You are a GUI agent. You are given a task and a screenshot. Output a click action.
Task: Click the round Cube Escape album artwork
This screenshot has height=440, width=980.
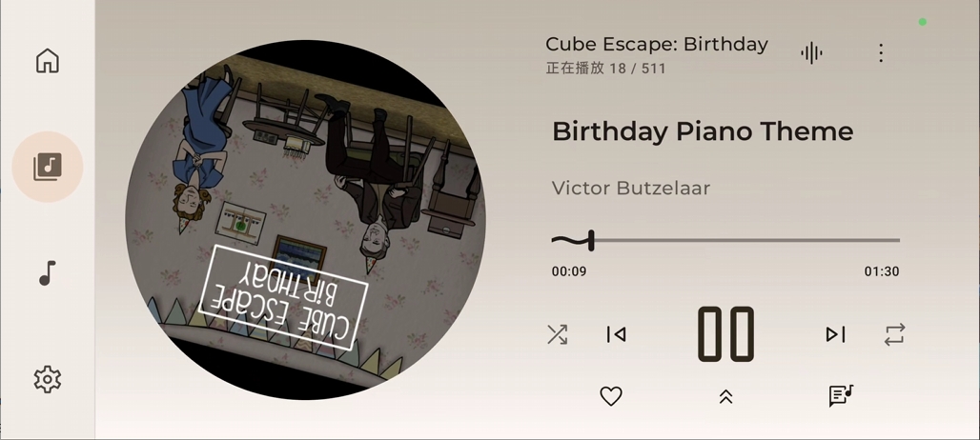pos(306,220)
